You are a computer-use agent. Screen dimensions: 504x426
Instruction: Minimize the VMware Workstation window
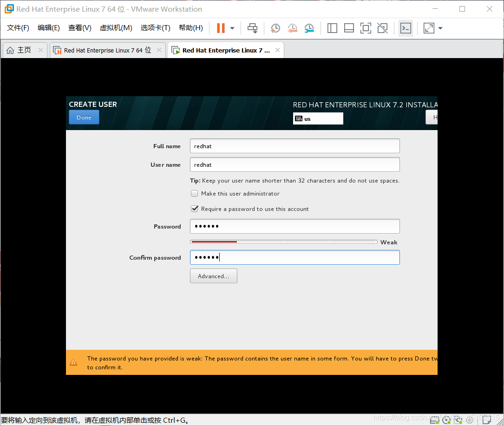coord(435,9)
